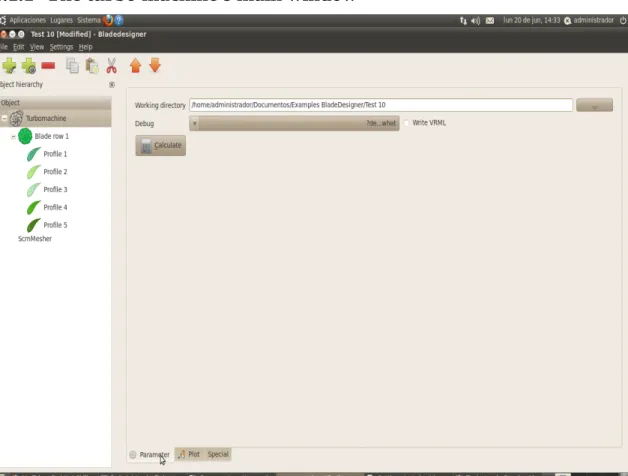Click the green plus add object icon

[x=9, y=66]
